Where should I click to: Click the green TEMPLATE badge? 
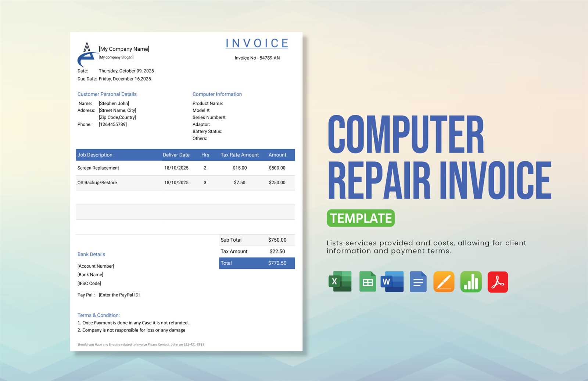pos(361,218)
